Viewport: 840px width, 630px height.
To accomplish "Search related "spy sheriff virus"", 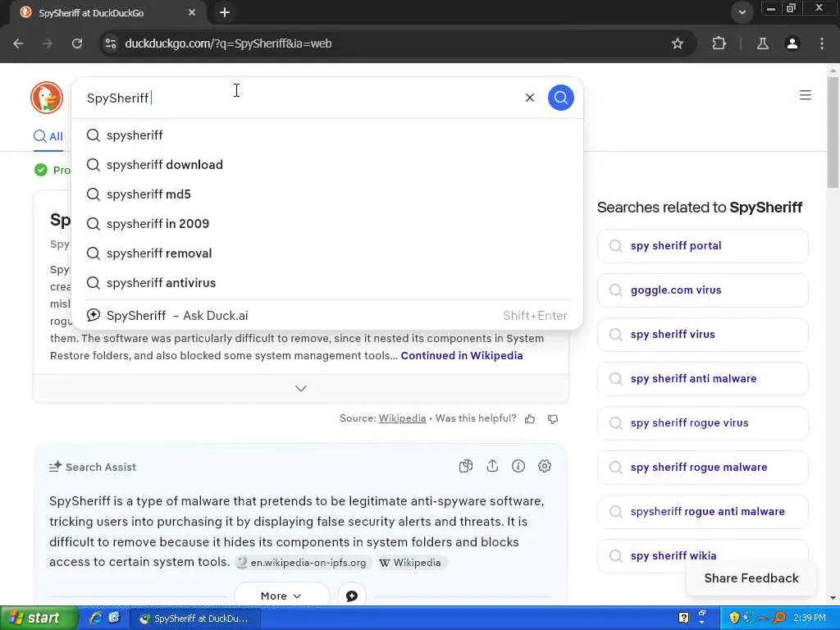I will click(x=702, y=335).
